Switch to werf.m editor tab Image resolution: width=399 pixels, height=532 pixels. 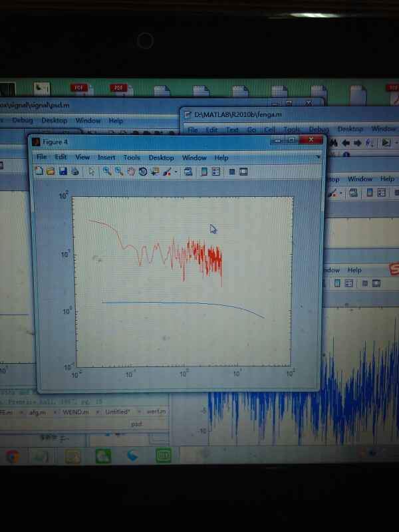[x=156, y=412]
